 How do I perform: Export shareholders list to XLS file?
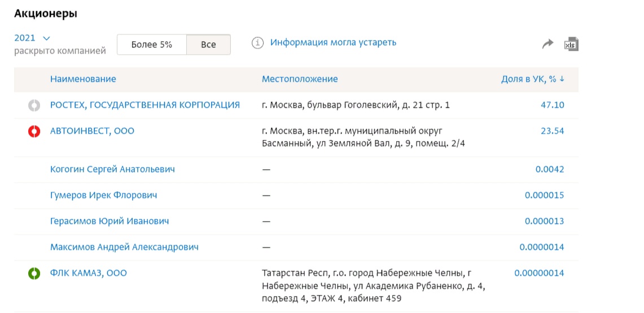(x=572, y=45)
